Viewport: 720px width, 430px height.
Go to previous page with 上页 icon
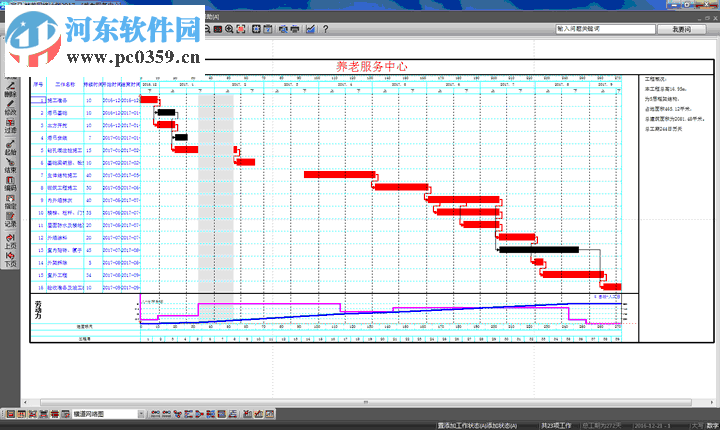coord(10,241)
